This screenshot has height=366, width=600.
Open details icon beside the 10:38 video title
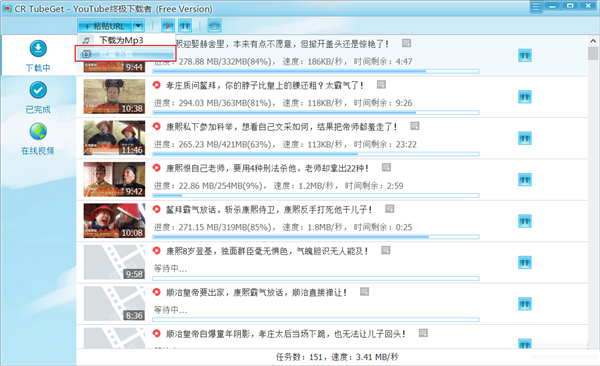[381, 84]
